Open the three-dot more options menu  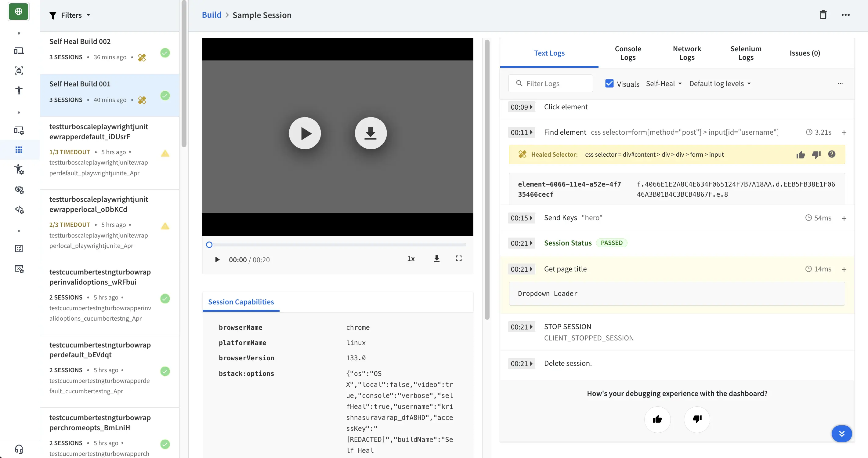[845, 15]
